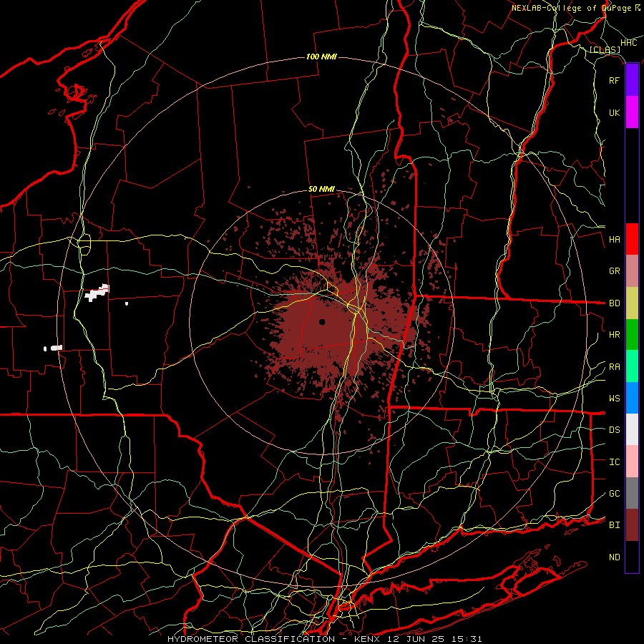Click the "HHC" product label
This screenshot has width=644, height=644.
[628, 43]
